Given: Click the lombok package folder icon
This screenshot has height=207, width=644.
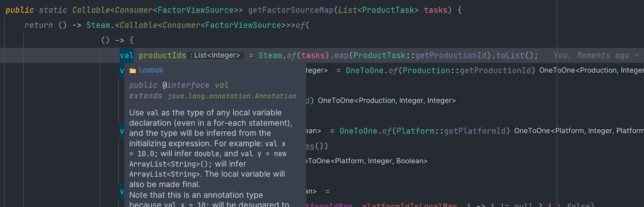Looking at the screenshot, I should click(133, 71).
